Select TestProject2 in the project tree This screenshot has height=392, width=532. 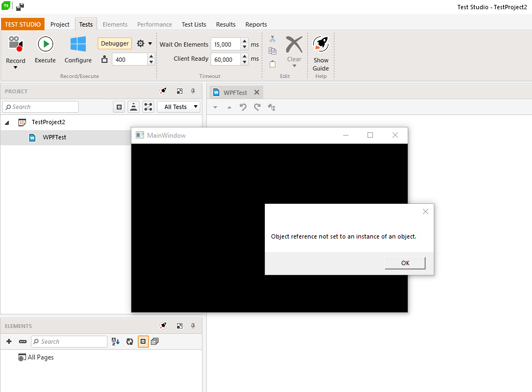point(48,122)
